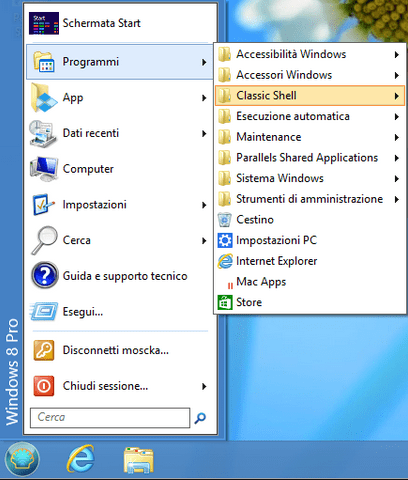Expand the App submenu arrow
Screen dimensions: 408x480
coord(204,98)
